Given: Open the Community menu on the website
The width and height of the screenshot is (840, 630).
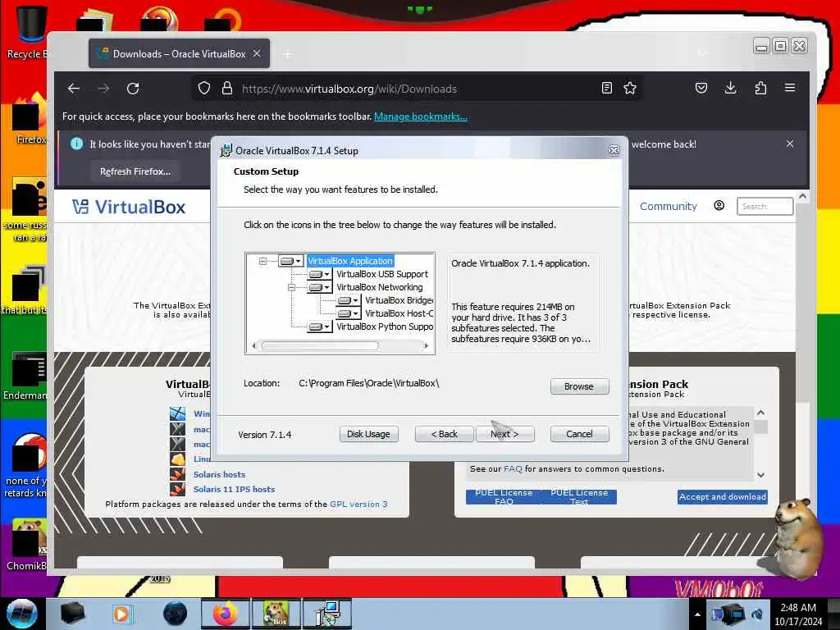Looking at the screenshot, I should 668,206.
